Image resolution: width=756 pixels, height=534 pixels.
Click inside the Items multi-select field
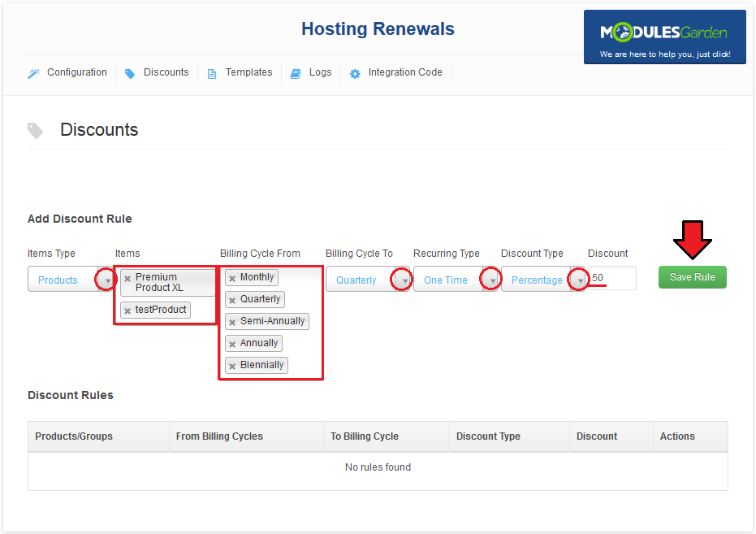coord(166,294)
